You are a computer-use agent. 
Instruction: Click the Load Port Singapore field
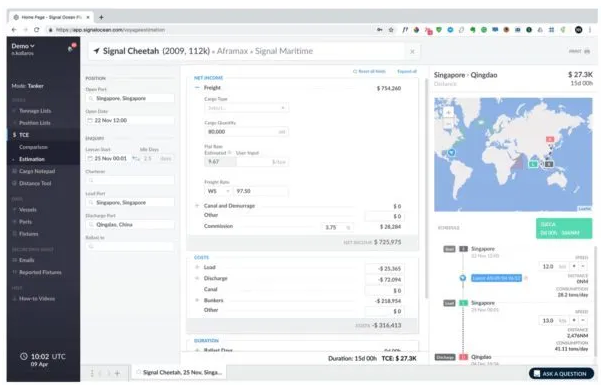(130, 202)
